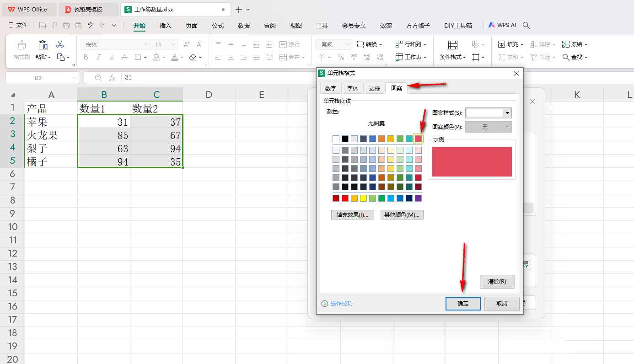The height and width of the screenshot is (364, 634).
Task: Click the 确定 button
Action: coord(463,303)
